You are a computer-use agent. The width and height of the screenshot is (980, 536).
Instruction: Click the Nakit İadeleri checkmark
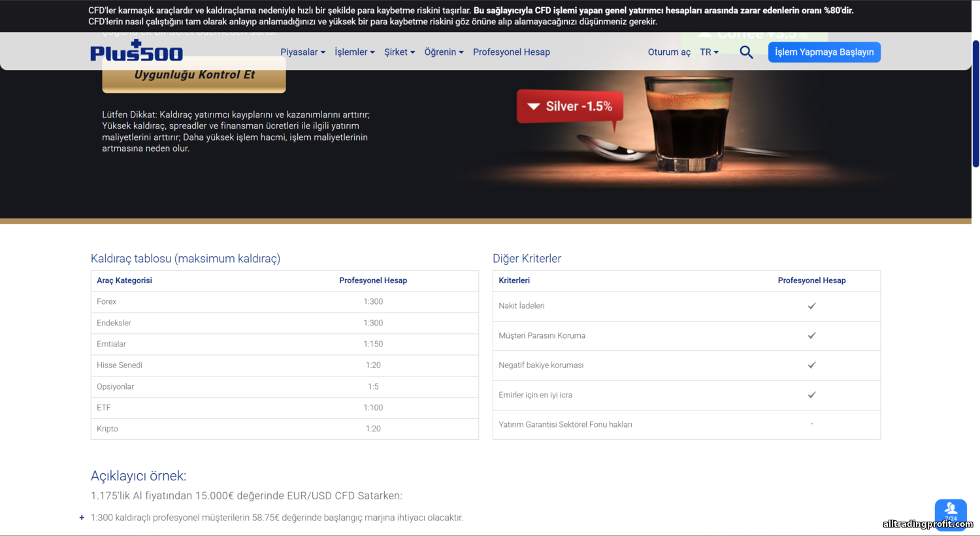click(x=811, y=306)
